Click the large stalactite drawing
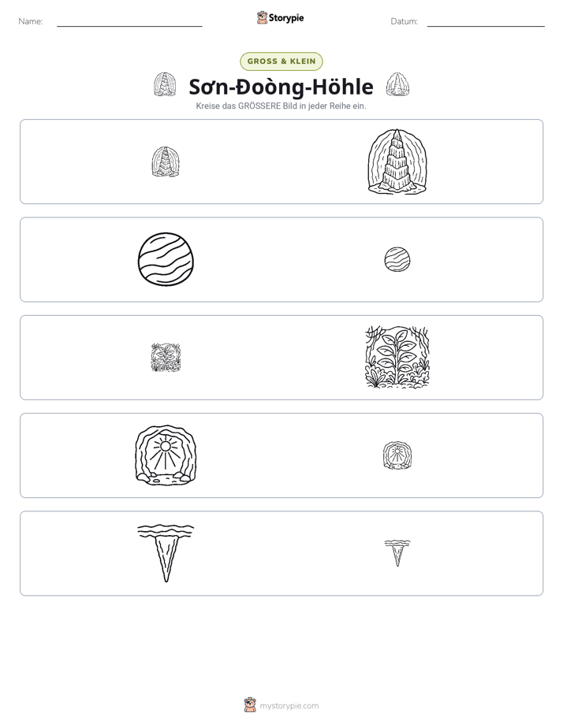Viewport: 563px width, 728px height. (166, 553)
